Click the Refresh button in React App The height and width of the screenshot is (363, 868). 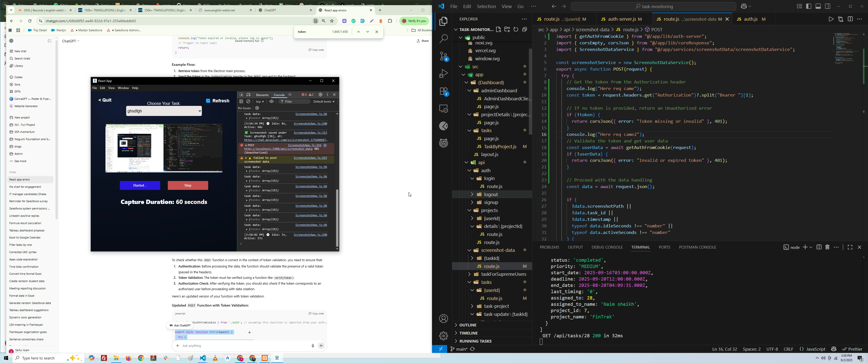click(x=218, y=101)
